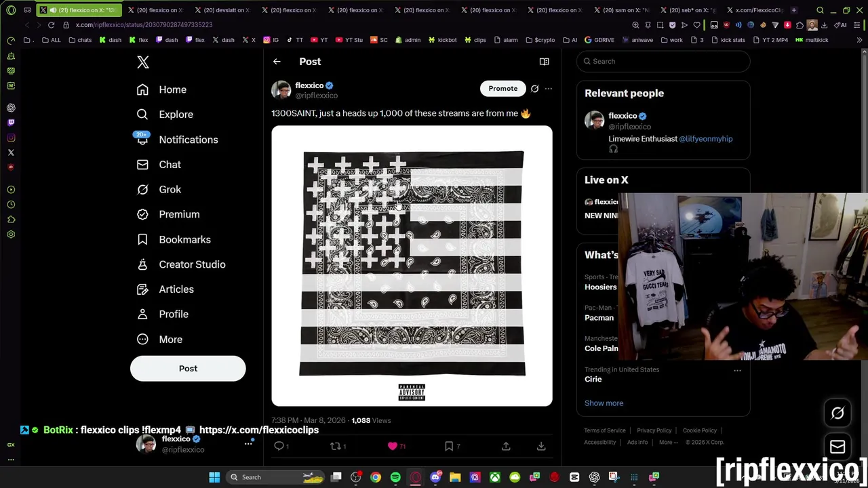The image size is (868, 488).
Task: Open account switcher dots beside @ripflexxico
Action: point(248,444)
